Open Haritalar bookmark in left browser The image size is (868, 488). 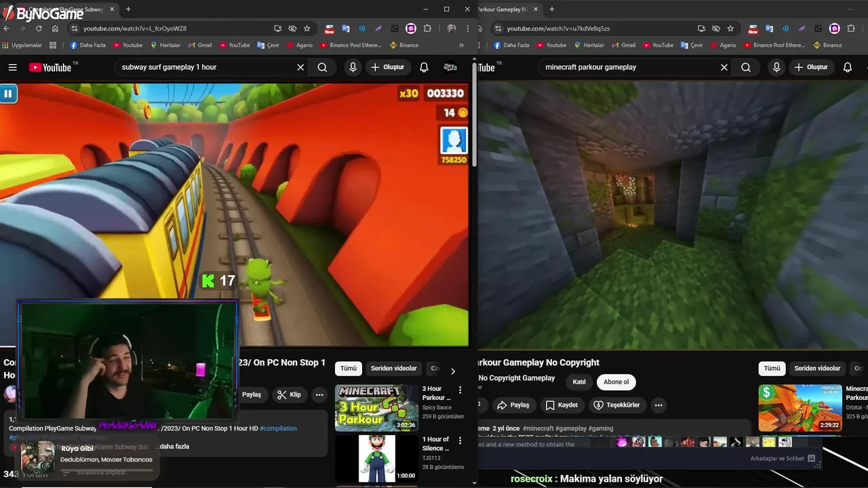pos(165,45)
